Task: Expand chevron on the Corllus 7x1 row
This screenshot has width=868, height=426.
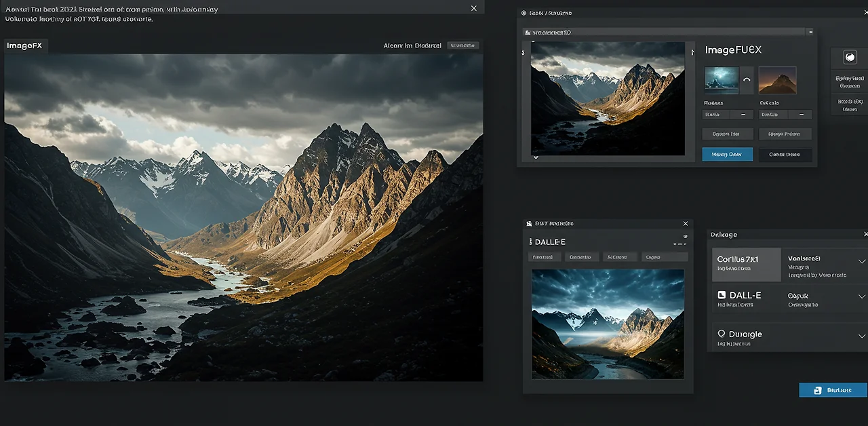Action: click(x=862, y=261)
